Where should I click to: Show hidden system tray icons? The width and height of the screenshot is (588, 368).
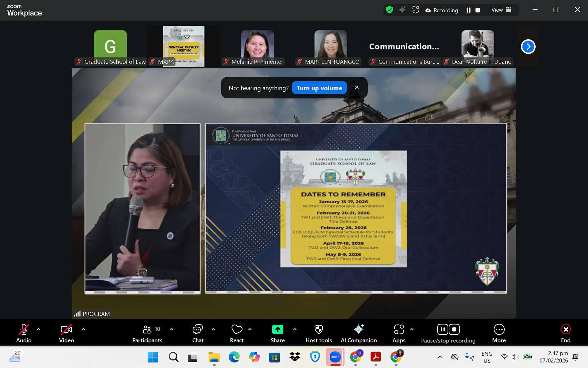[x=440, y=357]
